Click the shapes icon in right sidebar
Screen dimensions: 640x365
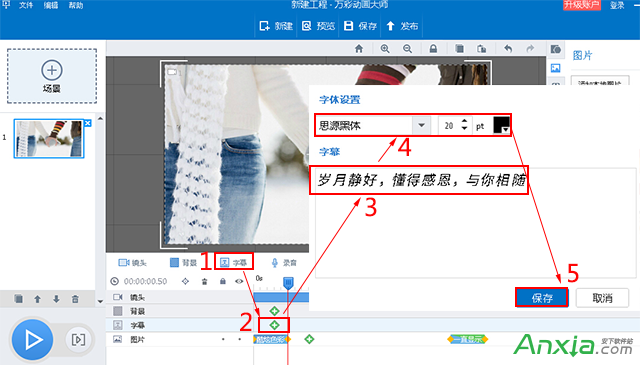(x=556, y=49)
